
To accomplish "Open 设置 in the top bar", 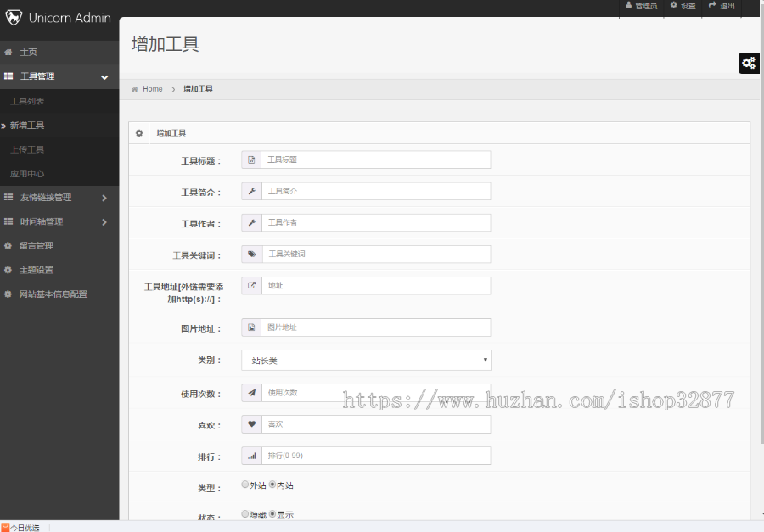I will [688, 6].
